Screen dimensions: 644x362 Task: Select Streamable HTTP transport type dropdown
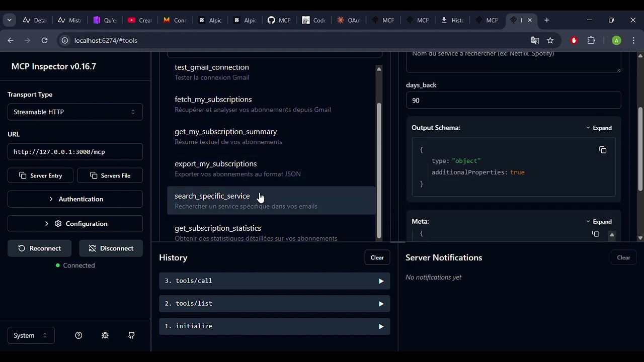pos(75,112)
